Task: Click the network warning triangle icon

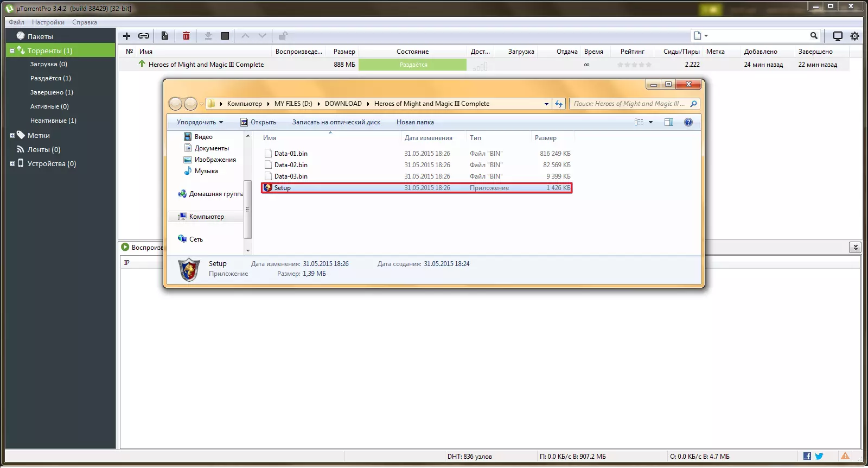Action: 845,456
